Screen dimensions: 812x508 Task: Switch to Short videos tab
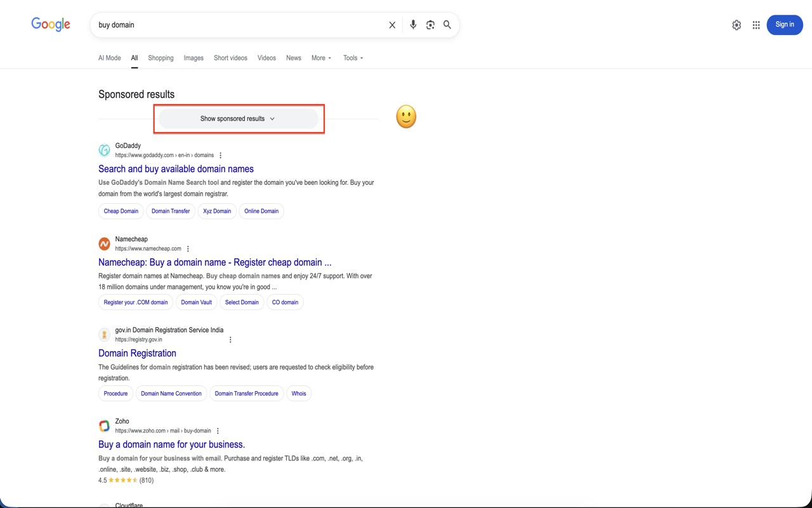(230, 58)
